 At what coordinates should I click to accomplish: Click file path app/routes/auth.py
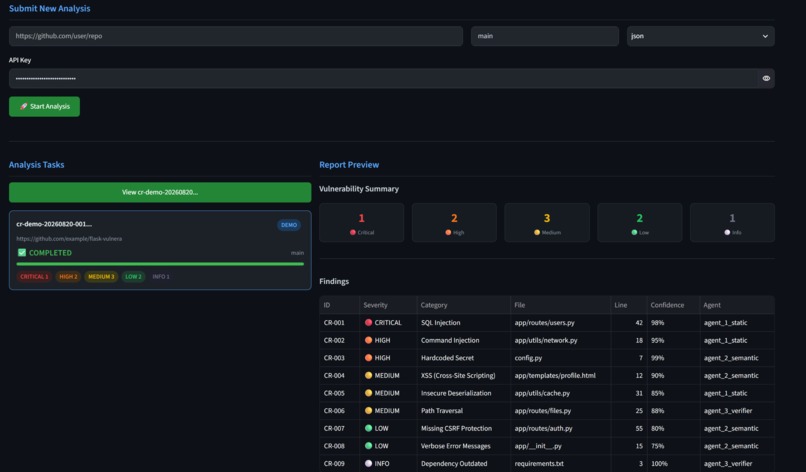click(543, 428)
